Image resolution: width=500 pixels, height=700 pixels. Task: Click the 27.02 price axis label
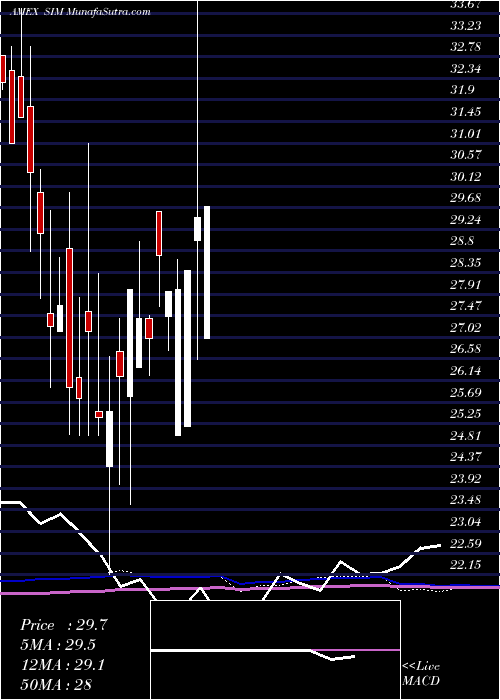pos(466,328)
